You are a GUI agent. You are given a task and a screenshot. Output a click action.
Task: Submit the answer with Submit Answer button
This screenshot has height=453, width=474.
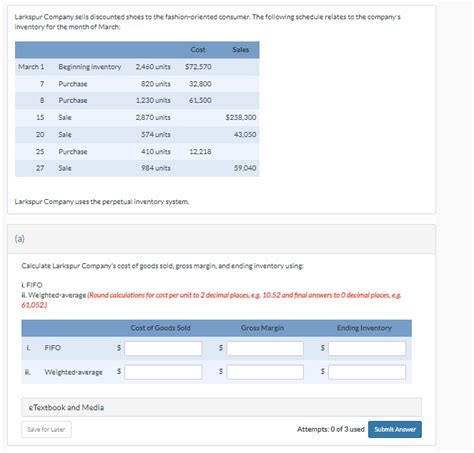pyautogui.click(x=395, y=429)
